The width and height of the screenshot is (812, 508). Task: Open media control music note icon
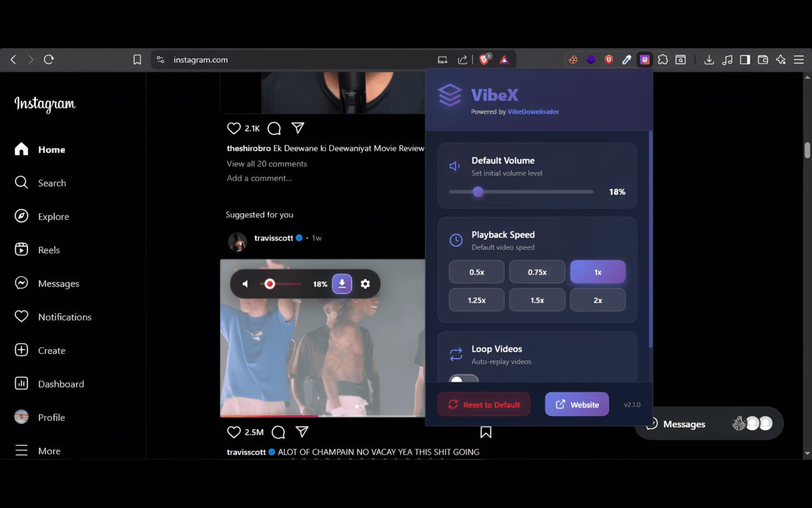728,60
